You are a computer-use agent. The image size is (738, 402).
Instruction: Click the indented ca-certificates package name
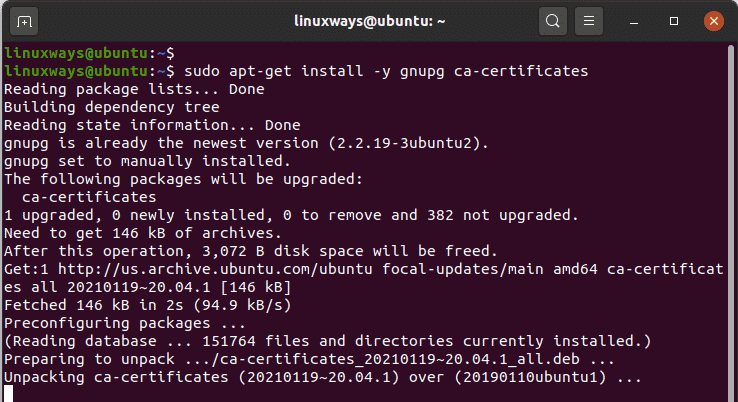[x=89, y=197]
